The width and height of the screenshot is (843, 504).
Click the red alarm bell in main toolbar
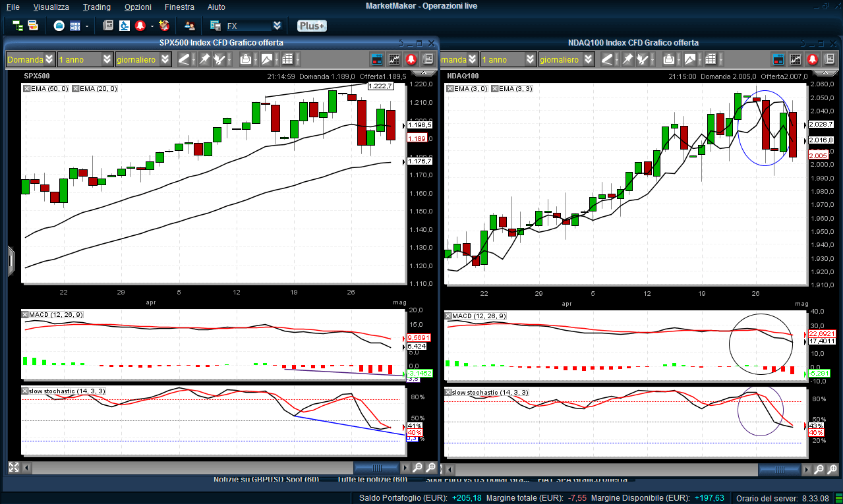(x=140, y=26)
